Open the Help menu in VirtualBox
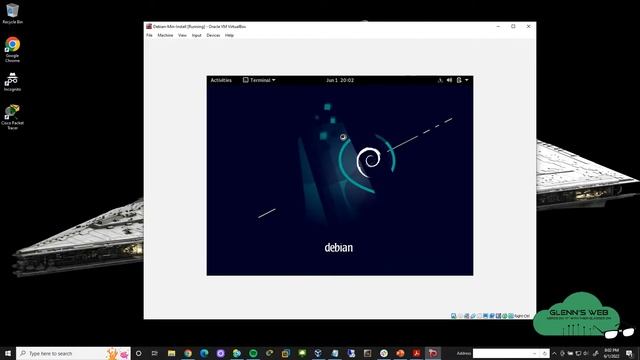The height and width of the screenshot is (360, 640). (x=229, y=36)
